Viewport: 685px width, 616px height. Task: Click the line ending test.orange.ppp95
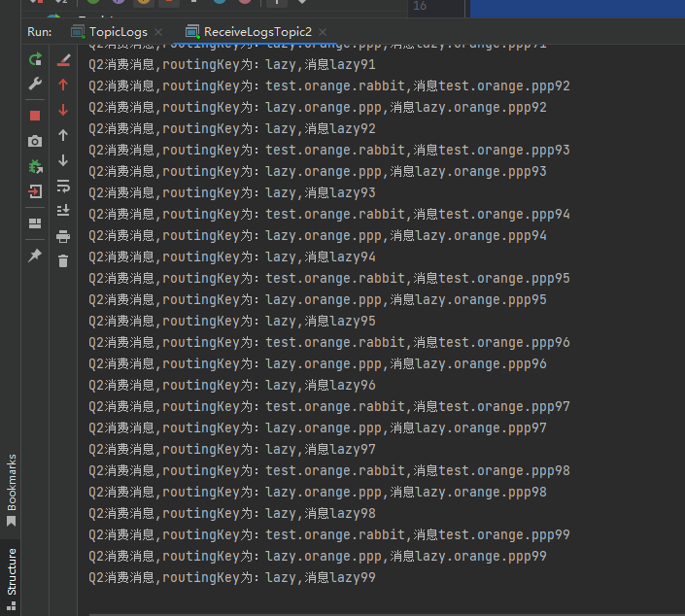[x=329, y=278]
